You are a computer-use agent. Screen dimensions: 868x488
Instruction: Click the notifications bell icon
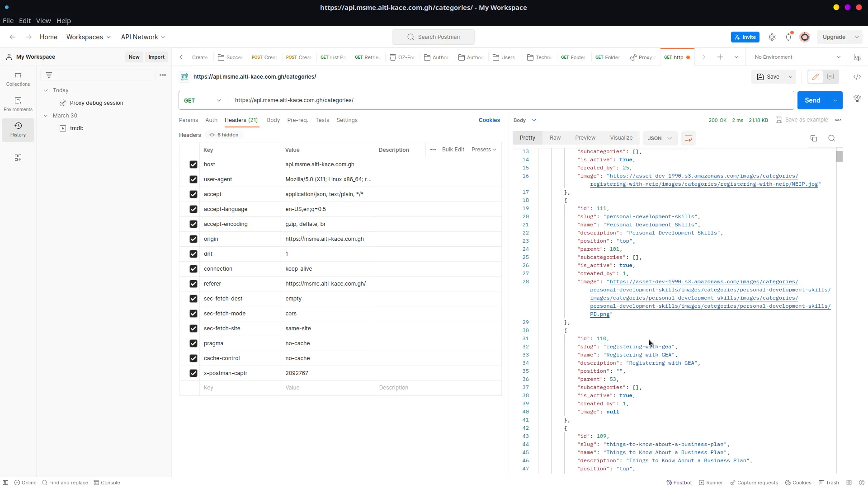point(788,37)
